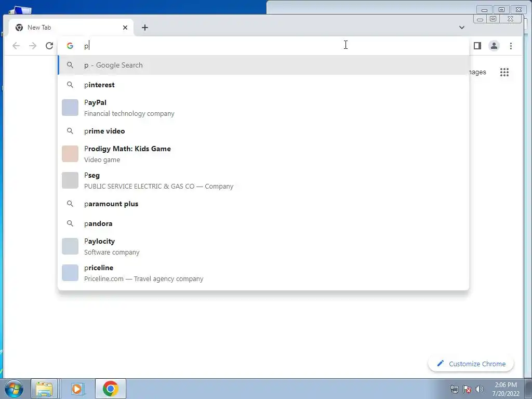Viewport: 532px width, 399px height.
Task: Click Customize Chrome button
Action: point(471,364)
